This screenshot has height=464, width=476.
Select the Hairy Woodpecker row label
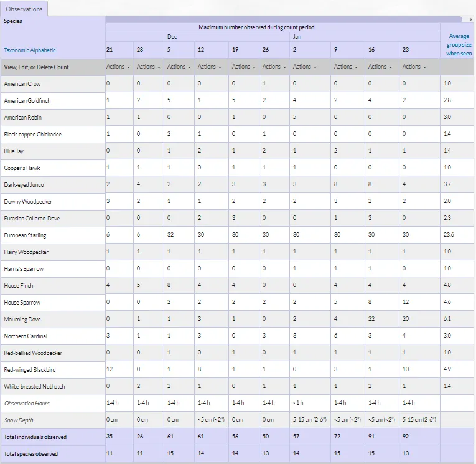[26, 252]
